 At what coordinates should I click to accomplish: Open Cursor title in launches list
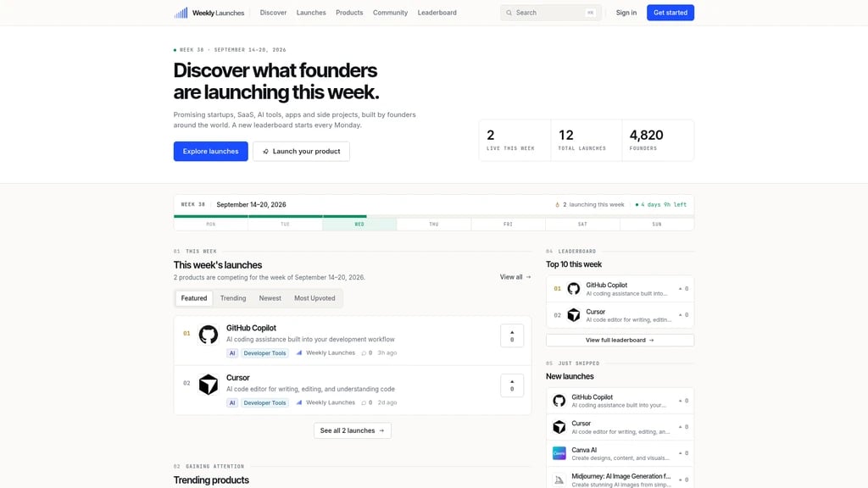[238, 378]
